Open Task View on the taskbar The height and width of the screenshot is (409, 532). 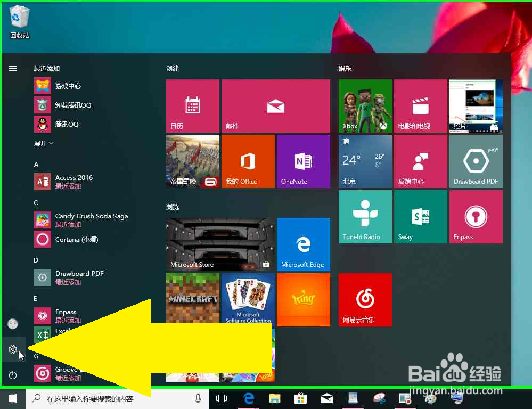click(222, 398)
